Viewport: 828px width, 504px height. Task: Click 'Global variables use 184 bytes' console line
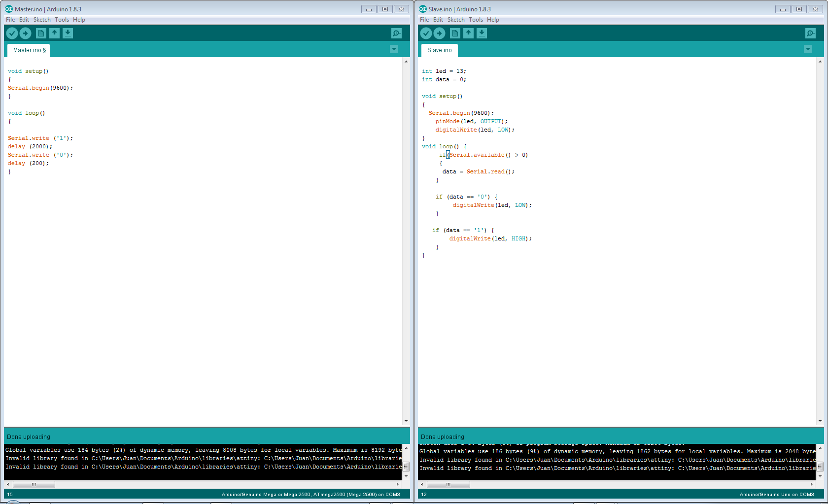coord(203,450)
